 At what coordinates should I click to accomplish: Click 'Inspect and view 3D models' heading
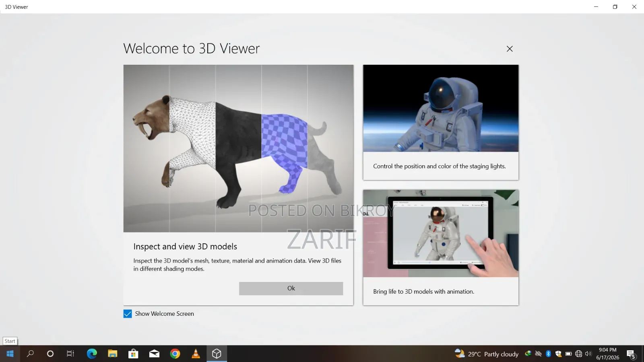coord(185,247)
